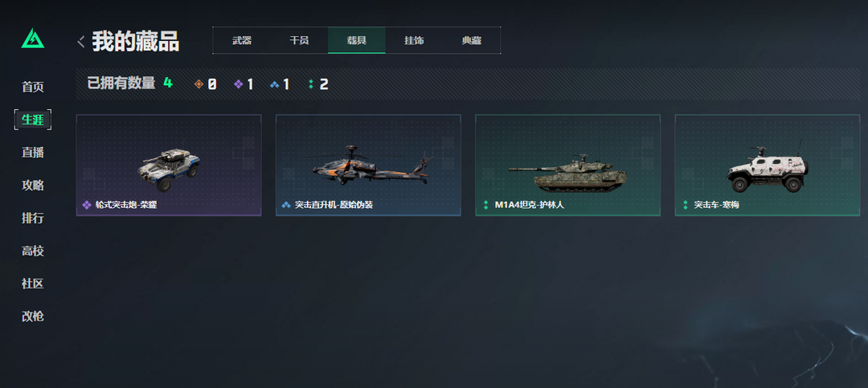Open 攻略 from the sidebar menu
The width and height of the screenshot is (868, 388).
[33, 186]
